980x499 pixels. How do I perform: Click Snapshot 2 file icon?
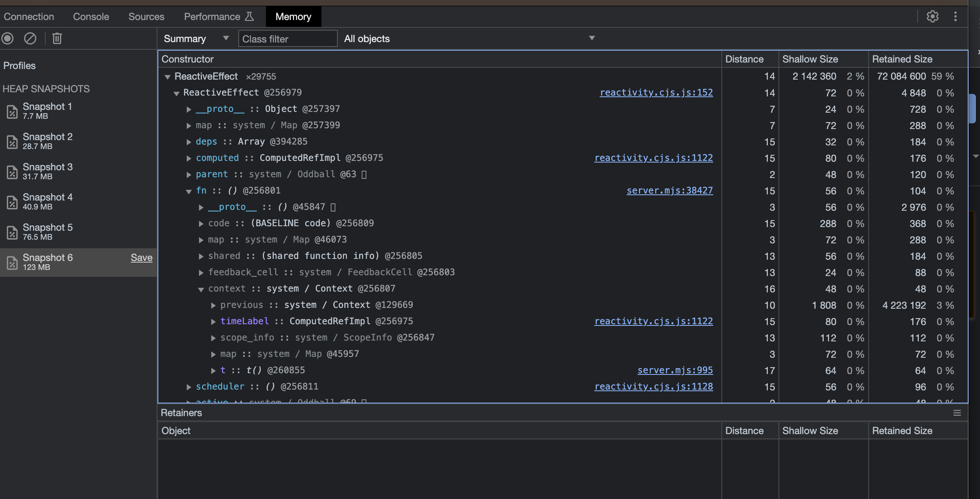tap(12, 141)
